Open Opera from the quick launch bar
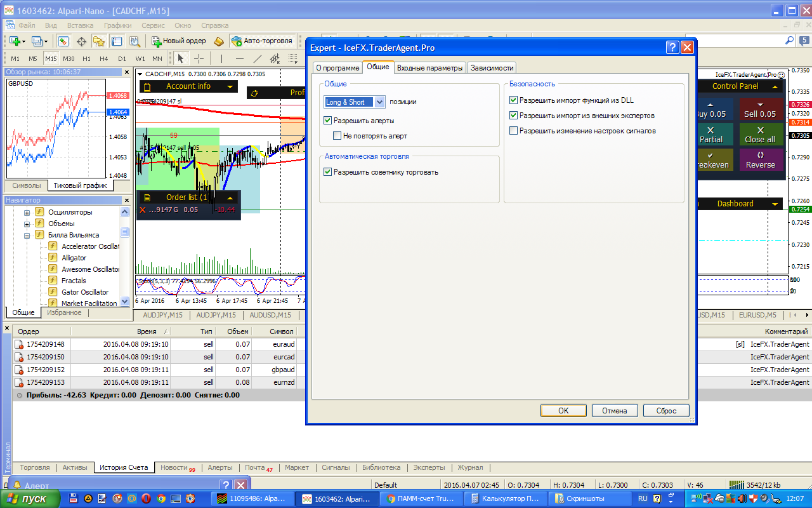Screen dimensions: 812x508 tap(147, 498)
